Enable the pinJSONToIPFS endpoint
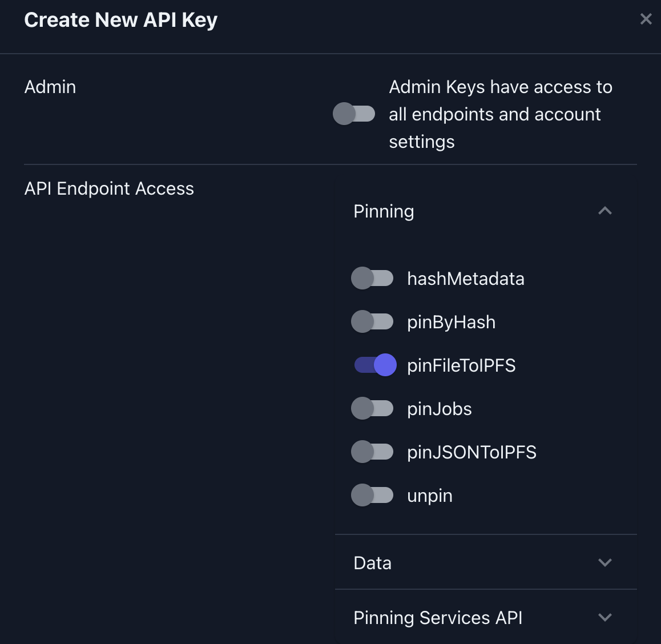This screenshot has height=644, width=661. click(372, 452)
